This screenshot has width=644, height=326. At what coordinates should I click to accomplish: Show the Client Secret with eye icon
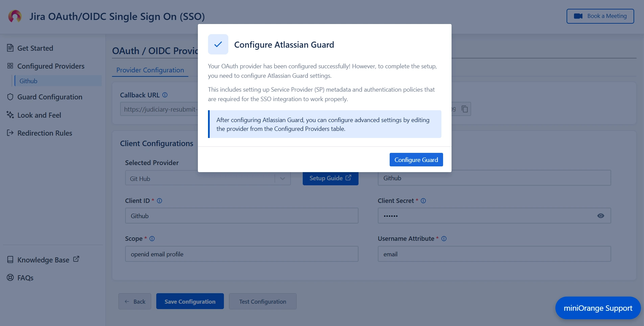pos(601,216)
